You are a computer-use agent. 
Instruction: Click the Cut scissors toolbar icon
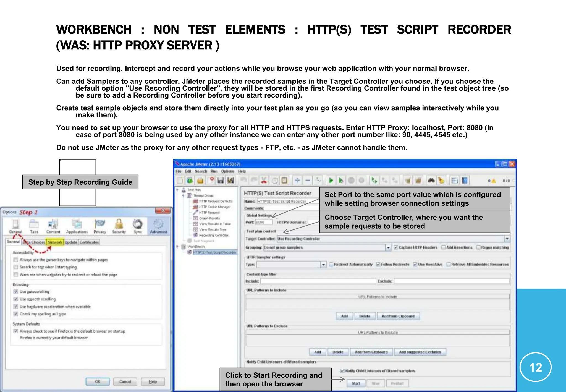[264, 181]
